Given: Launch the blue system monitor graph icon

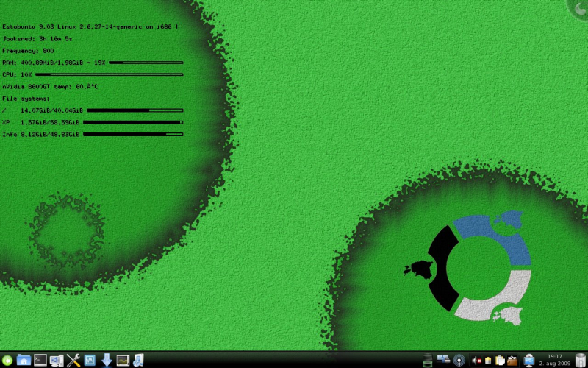Looking at the screenshot, I should point(90,361).
